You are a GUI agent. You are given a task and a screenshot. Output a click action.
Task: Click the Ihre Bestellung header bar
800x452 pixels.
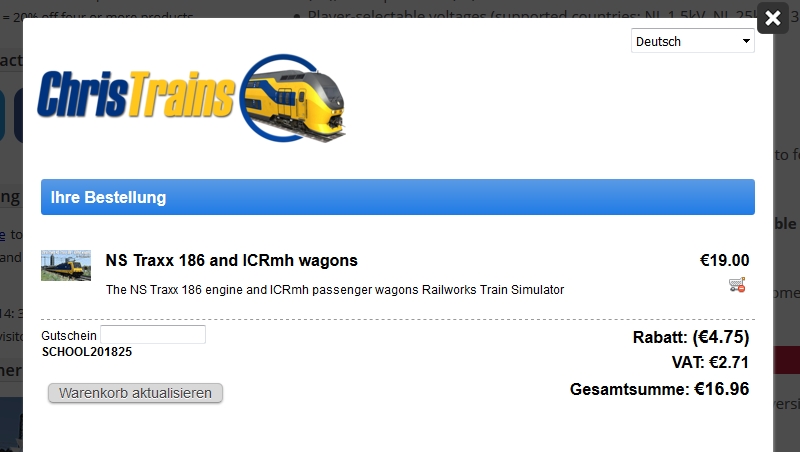click(398, 197)
